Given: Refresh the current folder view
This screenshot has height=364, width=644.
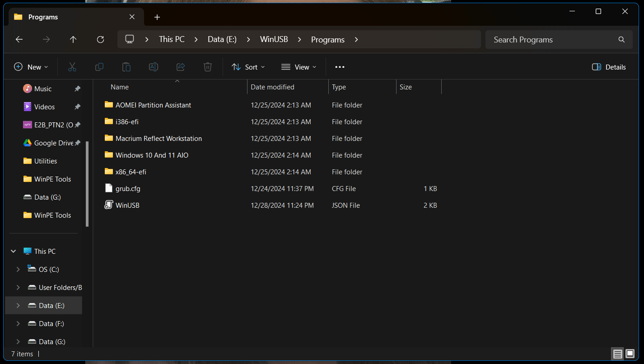Looking at the screenshot, I should click(x=101, y=40).
